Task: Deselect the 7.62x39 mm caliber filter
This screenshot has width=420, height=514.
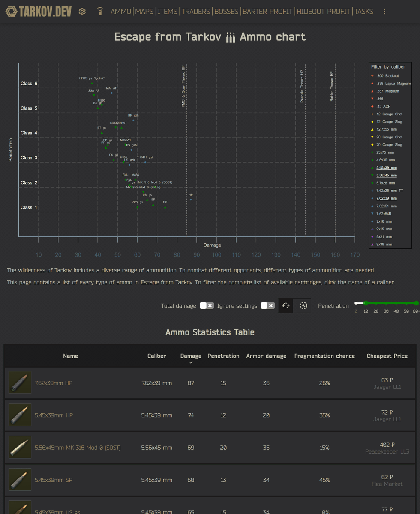Action: 386,198
